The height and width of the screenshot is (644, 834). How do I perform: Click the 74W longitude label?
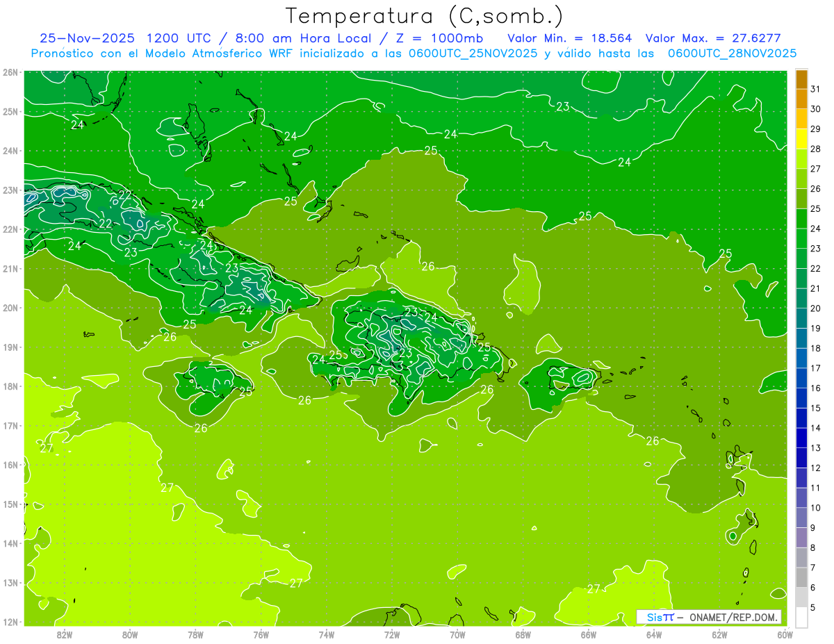click(x=327, y=634)
